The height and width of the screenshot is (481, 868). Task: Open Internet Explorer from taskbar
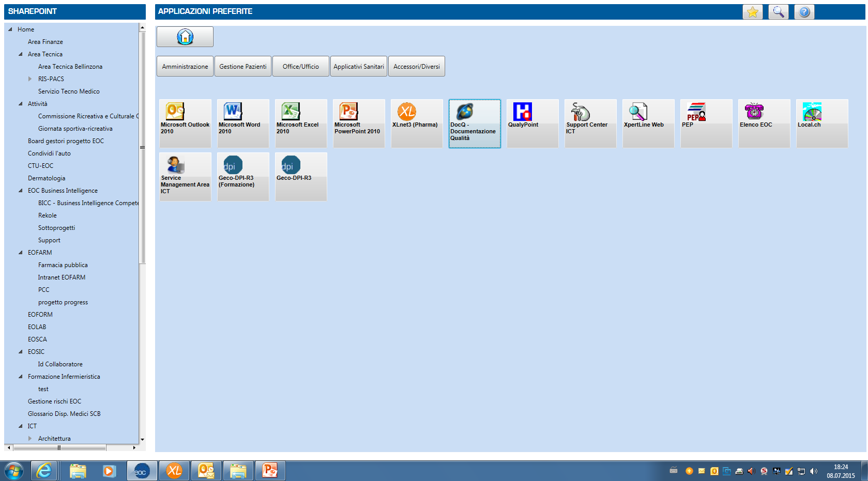tap(44, 471)
